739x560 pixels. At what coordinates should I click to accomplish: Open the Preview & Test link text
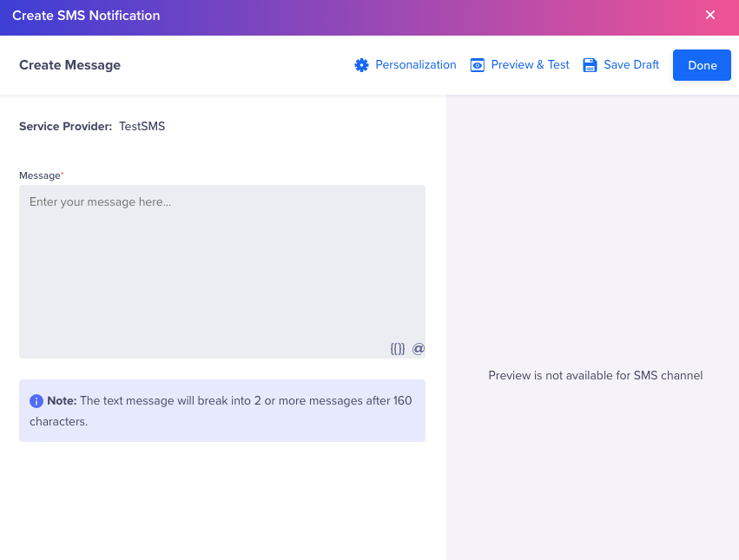pyautogui.click(x=531, y=64)
